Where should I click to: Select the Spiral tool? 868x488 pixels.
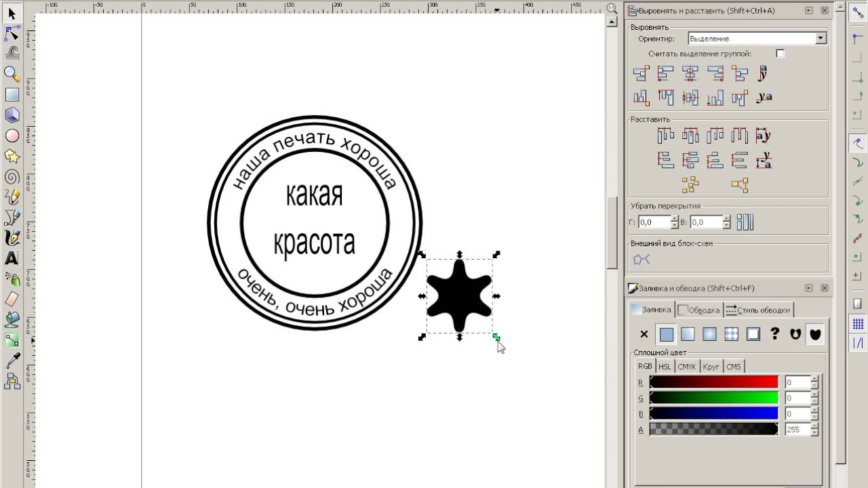(x=12, y=177)
